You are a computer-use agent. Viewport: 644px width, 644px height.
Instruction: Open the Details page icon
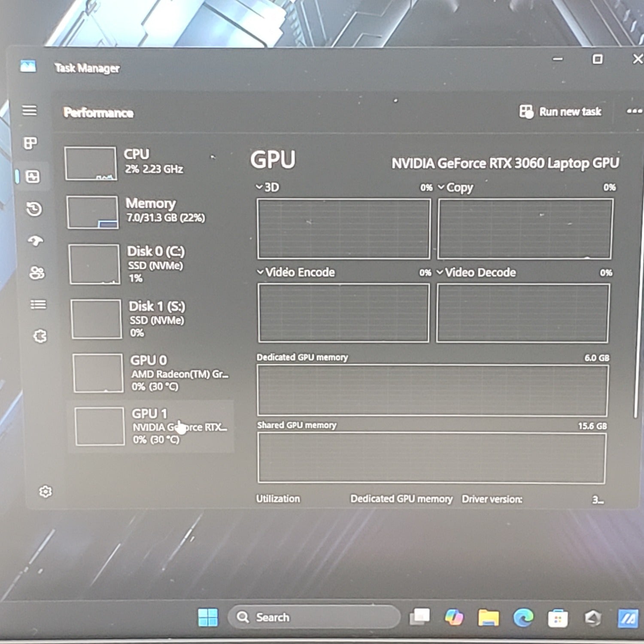(38, 304)
